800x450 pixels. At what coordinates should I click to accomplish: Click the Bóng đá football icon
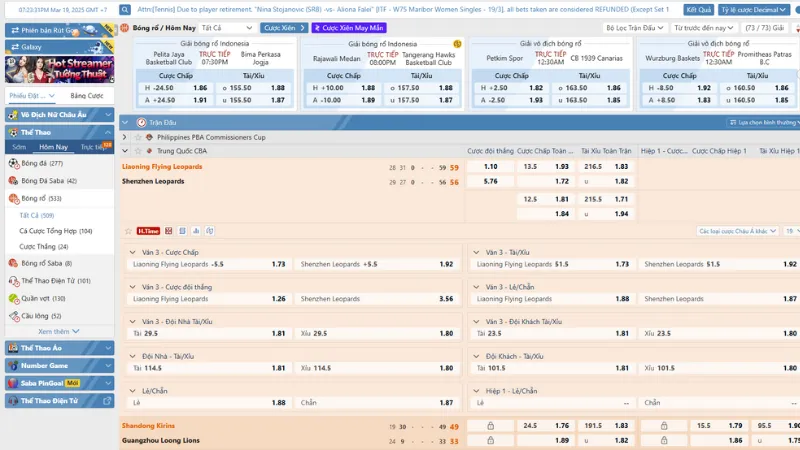[x=13, y=163]
